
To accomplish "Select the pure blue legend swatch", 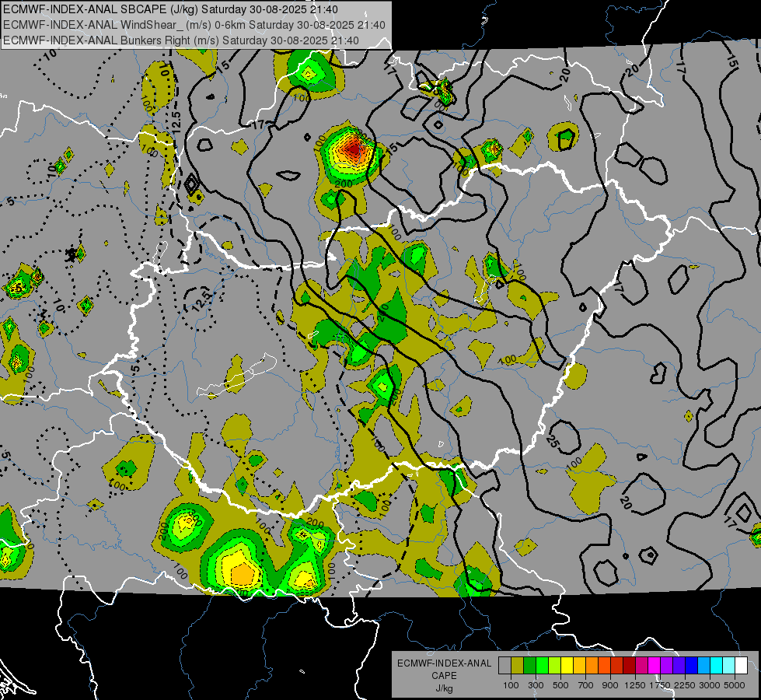I will click(692, 666).
